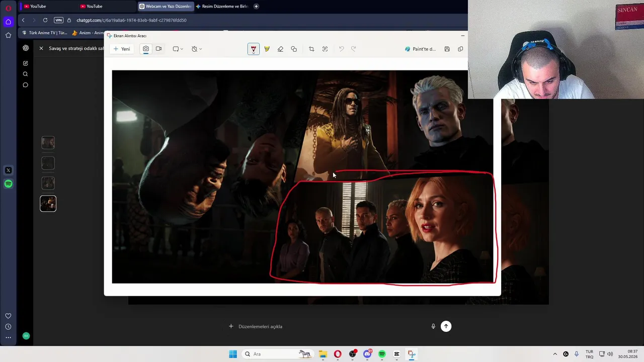The width and height of the screenshot is (644, 362).
Task: Click the text actions scan icon
Action: 325,49
